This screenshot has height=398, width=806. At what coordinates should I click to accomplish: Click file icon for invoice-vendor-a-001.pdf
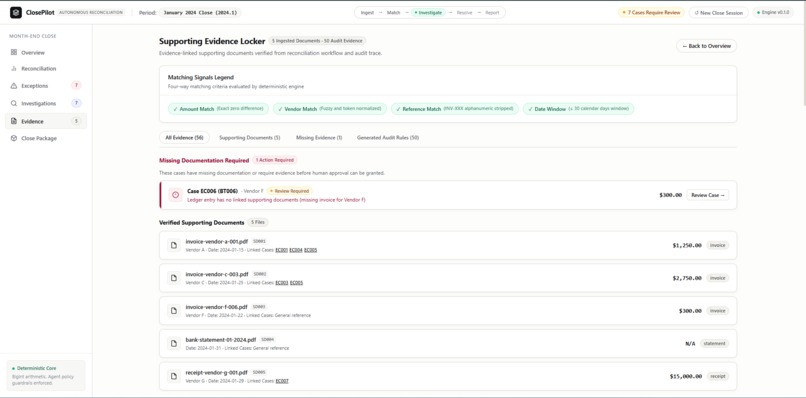pos(174,245)
